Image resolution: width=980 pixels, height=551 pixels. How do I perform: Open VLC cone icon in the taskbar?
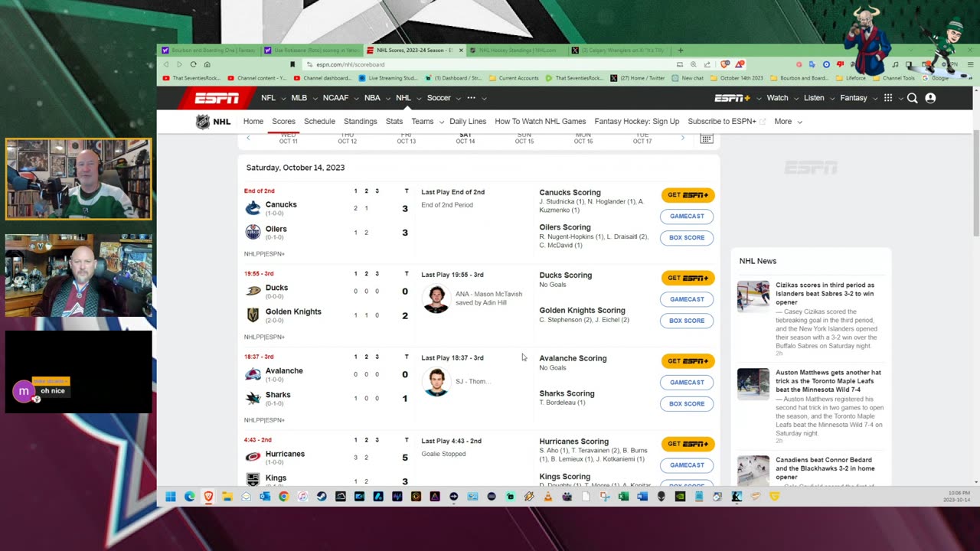click(x=547, y=497)
